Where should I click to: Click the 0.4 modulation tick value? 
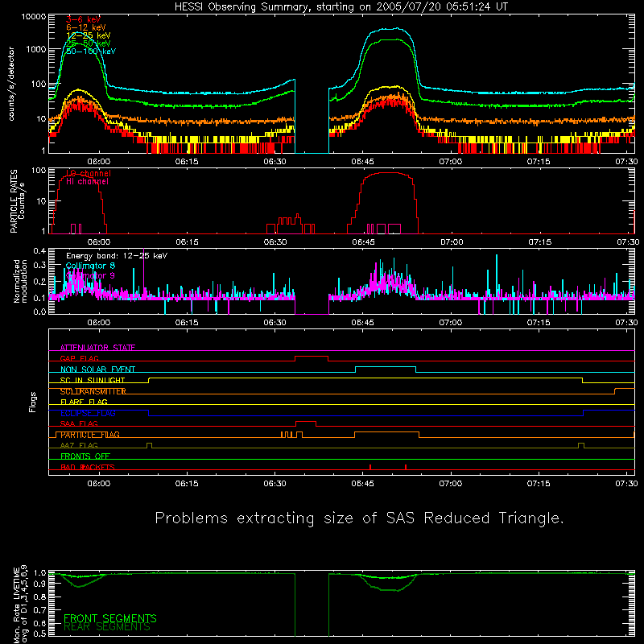(x=39, y=251)
